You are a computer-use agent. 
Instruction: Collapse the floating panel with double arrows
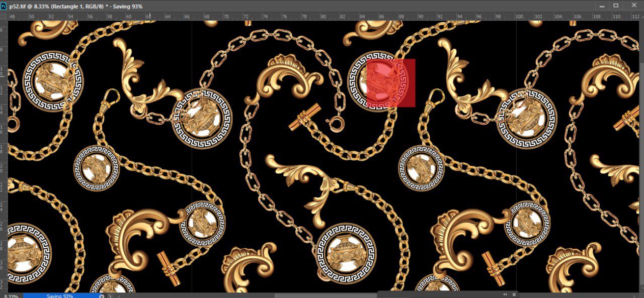coord(505,294)
